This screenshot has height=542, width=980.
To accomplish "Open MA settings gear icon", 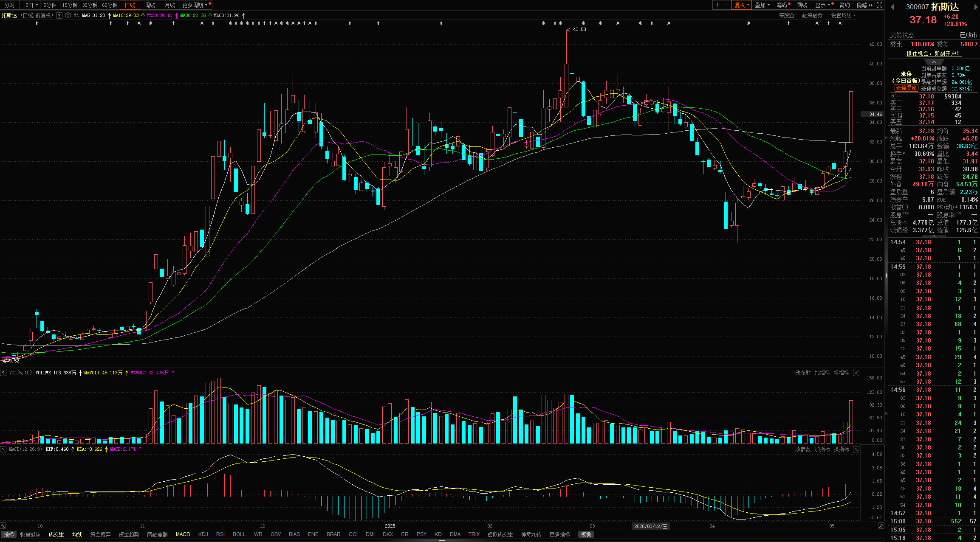I will (68, 15).
